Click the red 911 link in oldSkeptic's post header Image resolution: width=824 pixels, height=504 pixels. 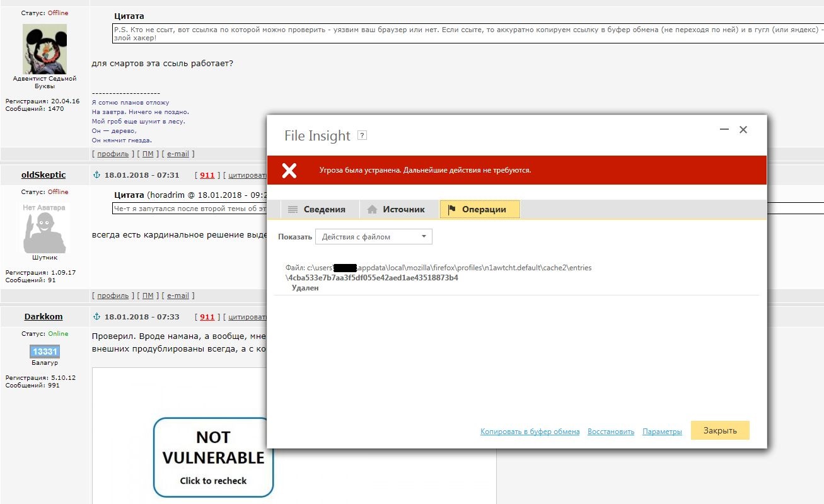click(x=207, y=175)
